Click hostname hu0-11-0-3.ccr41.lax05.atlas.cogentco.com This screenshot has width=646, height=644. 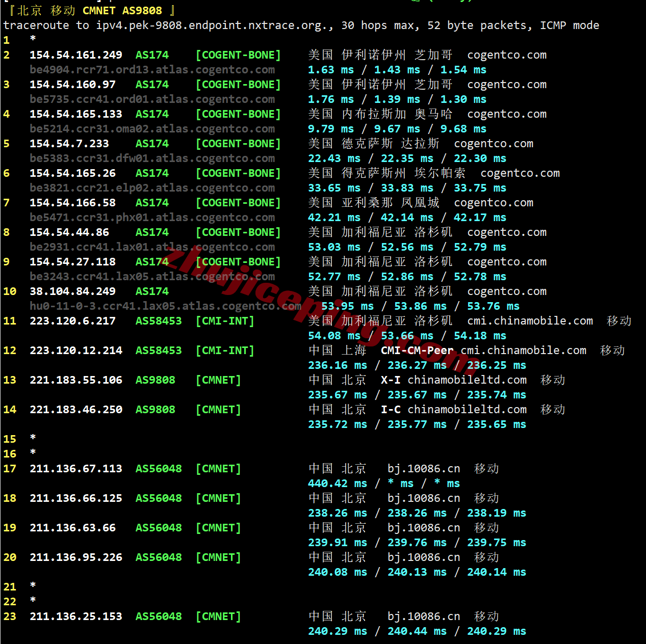click(x=166, y=306)
